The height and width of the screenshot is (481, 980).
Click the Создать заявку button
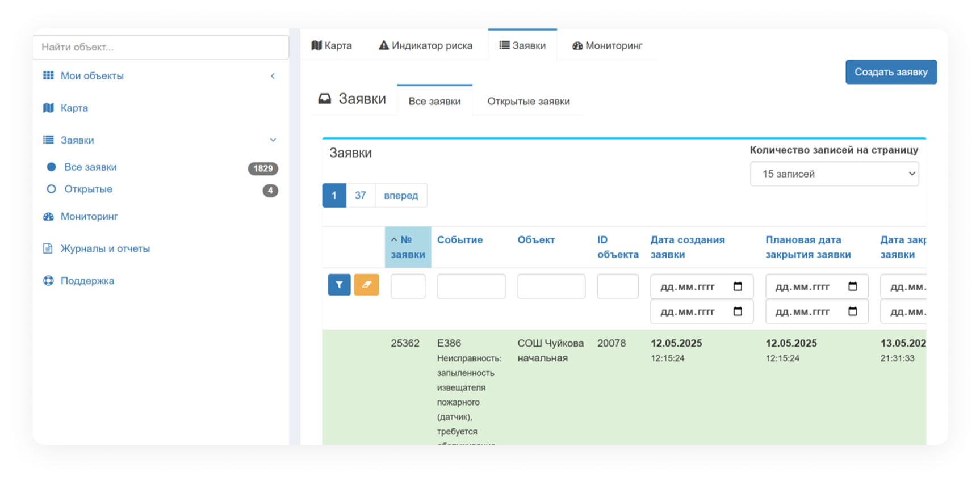click(x=891, y=72)
